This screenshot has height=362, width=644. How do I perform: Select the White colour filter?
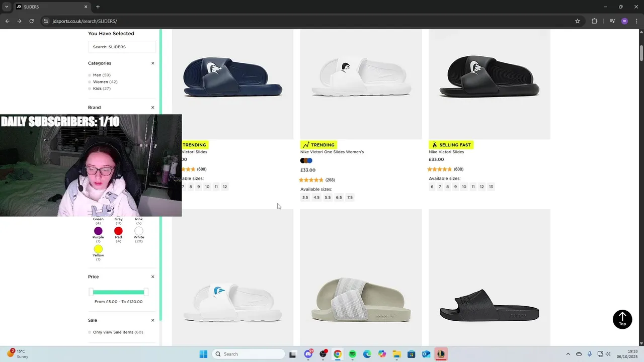[139, 231]
